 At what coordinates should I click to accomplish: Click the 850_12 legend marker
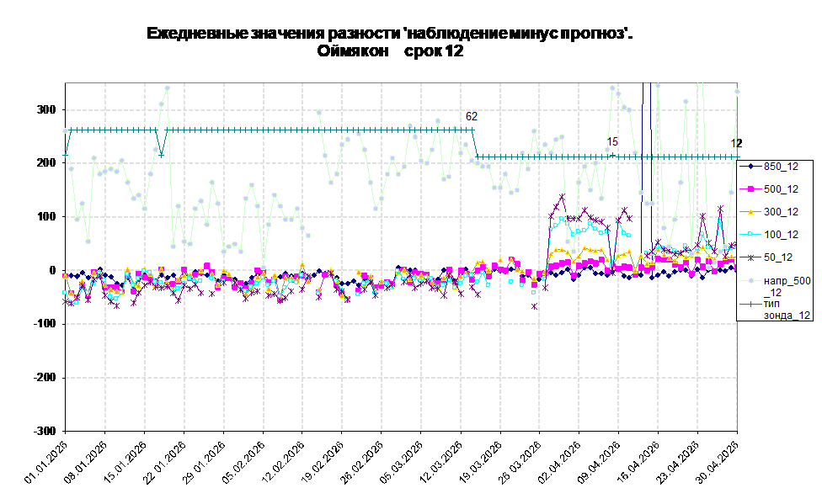click(750, 167)
